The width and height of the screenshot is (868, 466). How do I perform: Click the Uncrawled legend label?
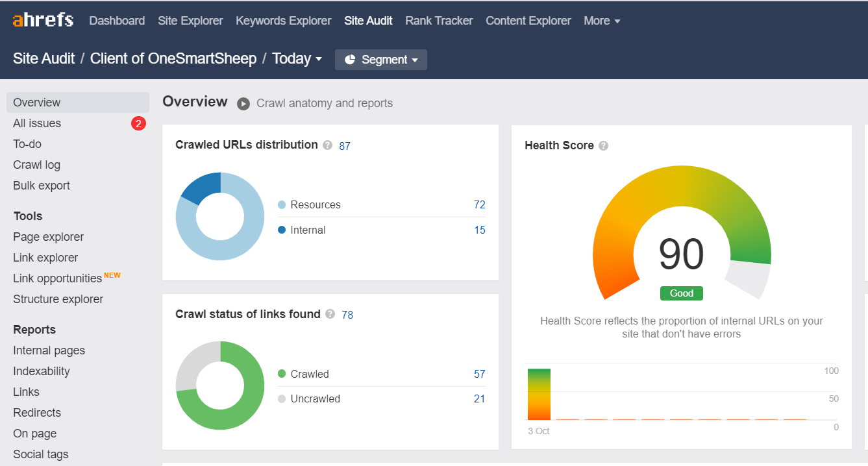[x=316, y=399]
